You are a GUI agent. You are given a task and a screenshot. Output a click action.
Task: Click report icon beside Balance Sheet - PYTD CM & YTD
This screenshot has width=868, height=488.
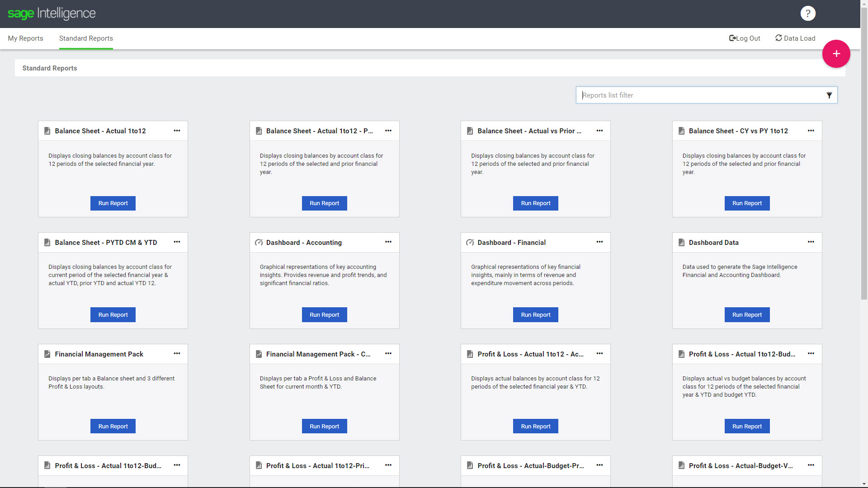click(47, 243)
